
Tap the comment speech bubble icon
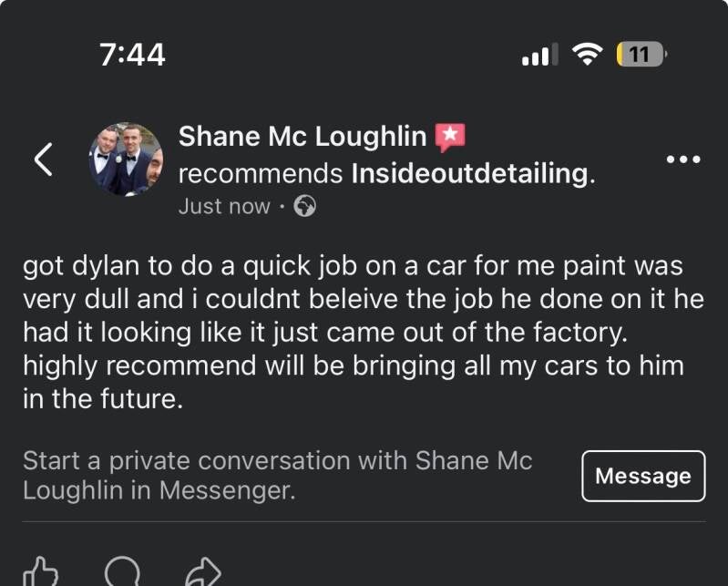(122, 571)
